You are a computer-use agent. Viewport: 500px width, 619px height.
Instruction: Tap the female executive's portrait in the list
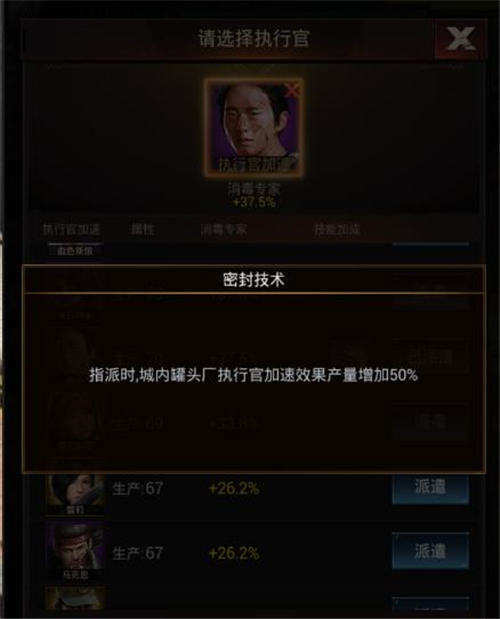75,493
